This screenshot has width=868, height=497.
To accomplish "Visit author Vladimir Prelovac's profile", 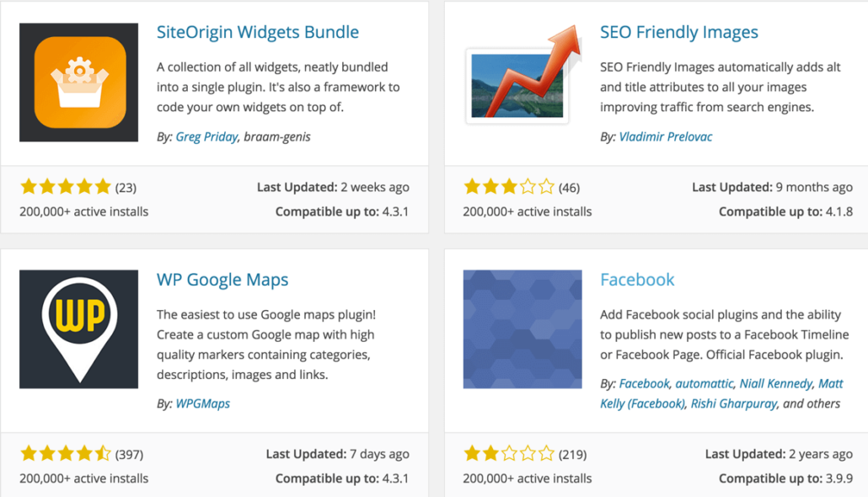I will click(665, 136).
